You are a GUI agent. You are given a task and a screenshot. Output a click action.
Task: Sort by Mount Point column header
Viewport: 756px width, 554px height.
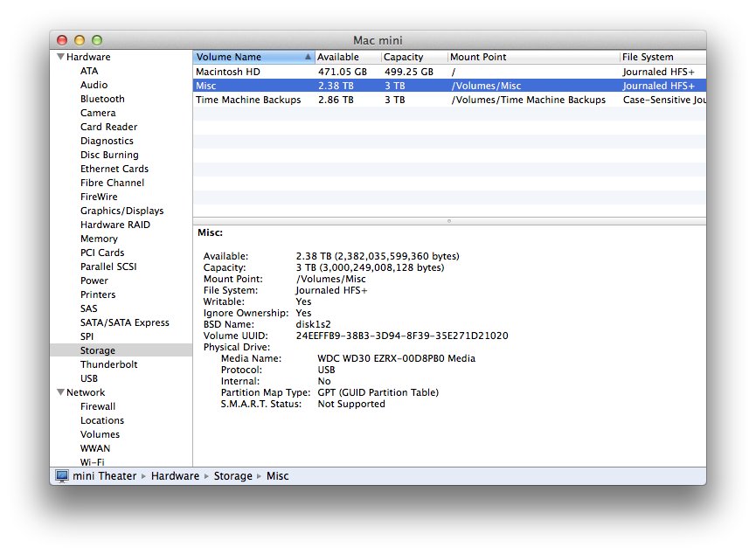[x=534, y=57]
